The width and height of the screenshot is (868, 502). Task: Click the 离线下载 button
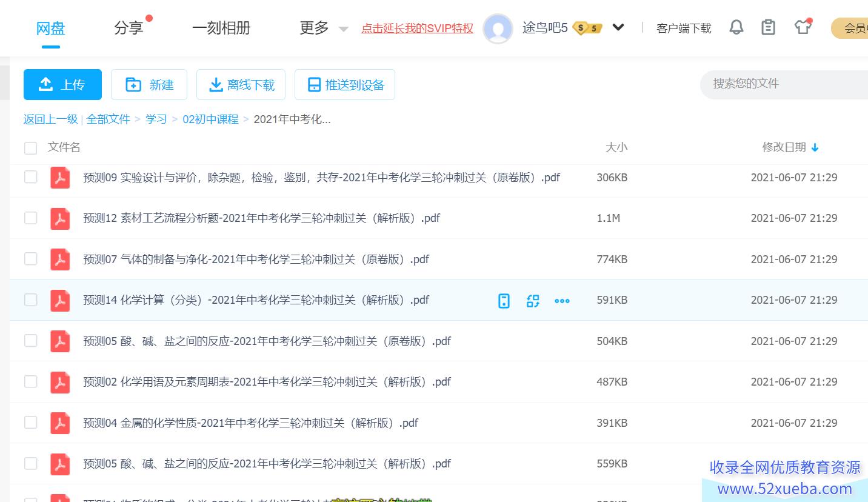click(x=241, y=84)
